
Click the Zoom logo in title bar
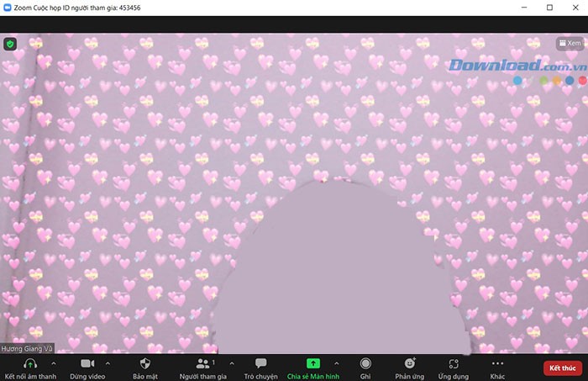pyautogui.click(x=7, y=7)
